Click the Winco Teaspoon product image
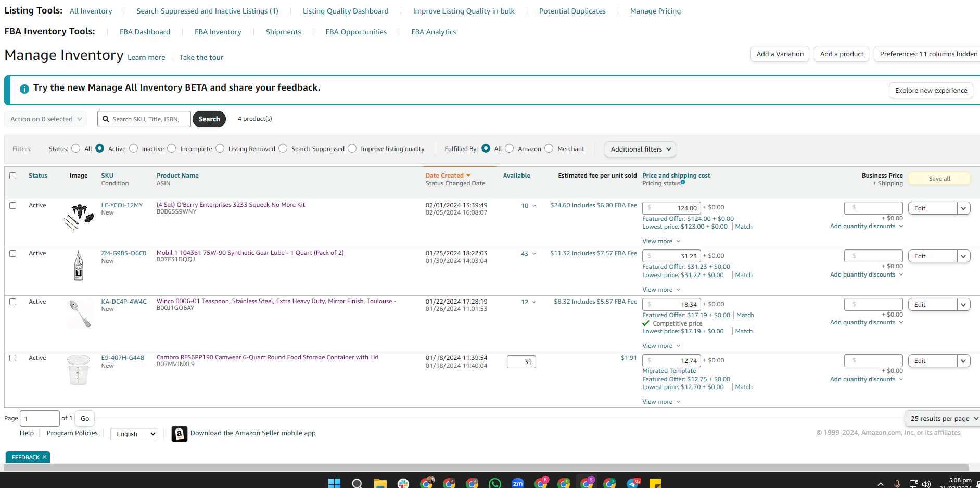 80,313
